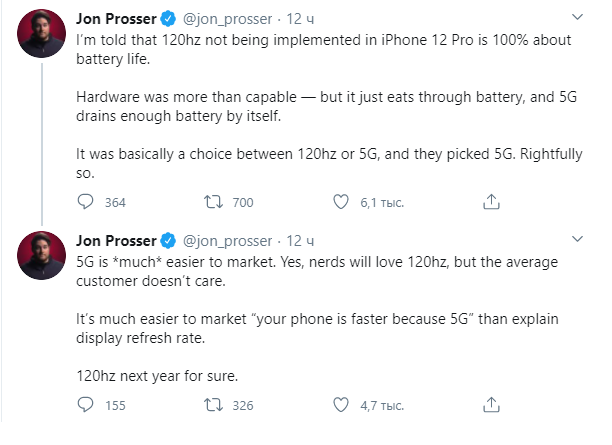The height and width of the screenshot is (445, 612).
Task: Click Jon Prosser's name on the second tweet
Action: (116, 241)
